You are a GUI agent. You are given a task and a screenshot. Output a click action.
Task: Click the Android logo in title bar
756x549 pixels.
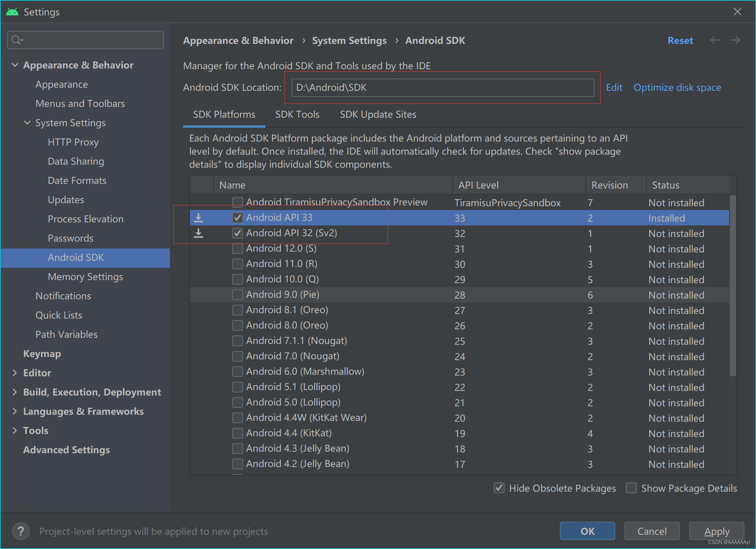pos(12,12)
